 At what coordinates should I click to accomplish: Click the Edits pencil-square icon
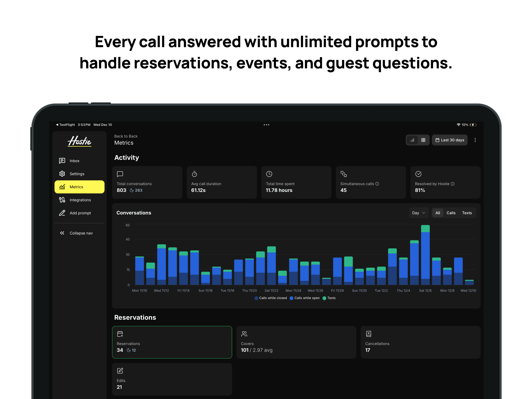point(120,371)
